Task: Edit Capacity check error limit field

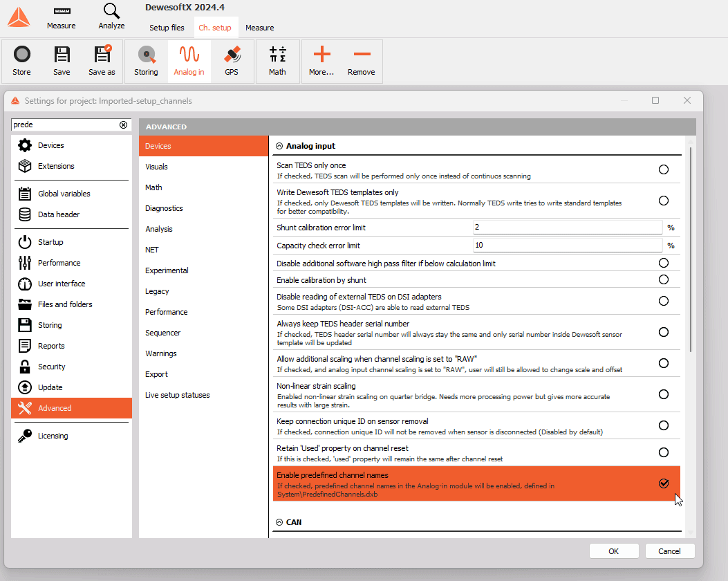Action: 568,246
